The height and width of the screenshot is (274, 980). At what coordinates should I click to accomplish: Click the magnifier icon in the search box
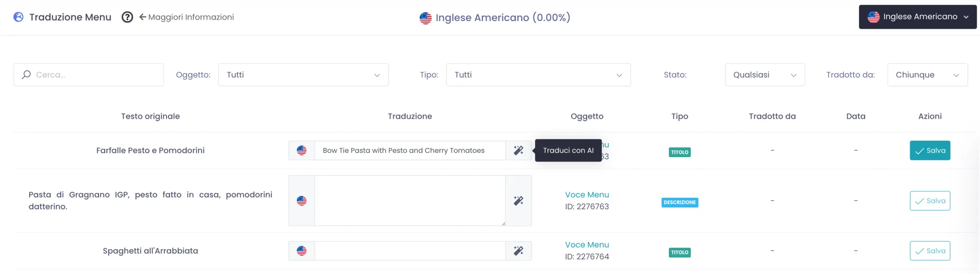click(x=26, y=75)
